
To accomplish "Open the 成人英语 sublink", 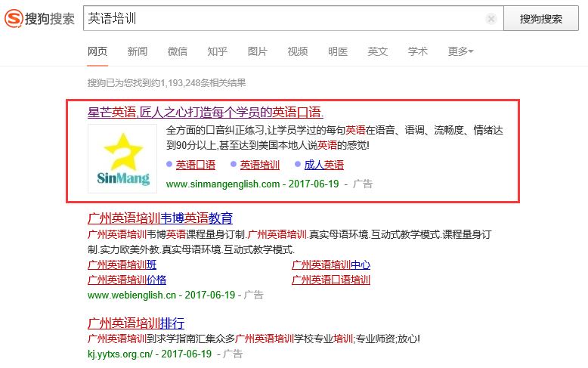I will point(324,165).
